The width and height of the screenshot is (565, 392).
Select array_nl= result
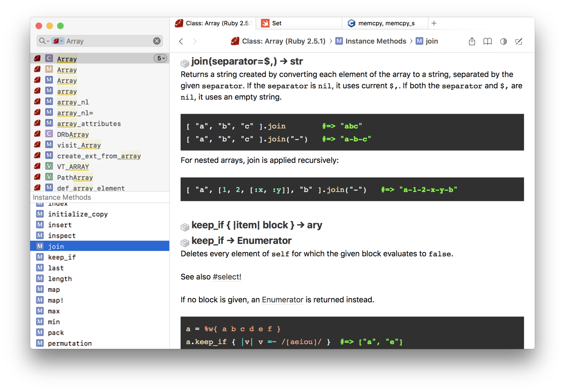tap(100, 113)
